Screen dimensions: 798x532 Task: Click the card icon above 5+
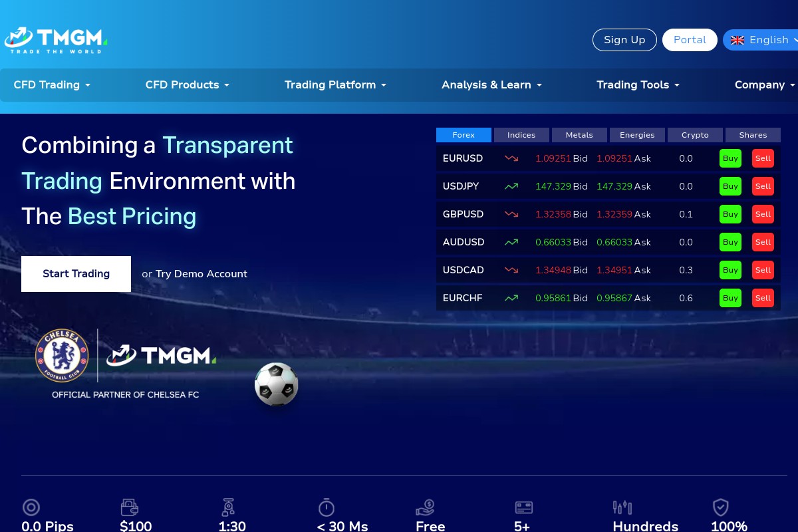pyautogui.click(x=524, y=507)
